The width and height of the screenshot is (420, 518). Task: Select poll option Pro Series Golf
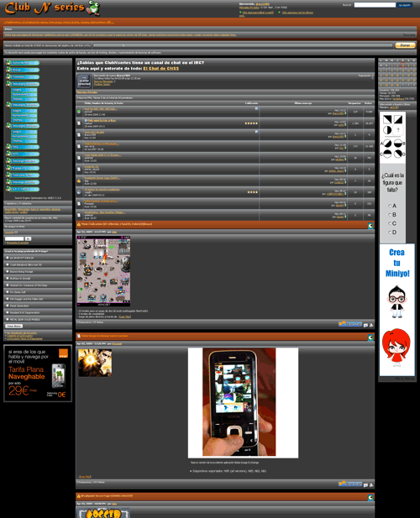(x=8, y=292)
